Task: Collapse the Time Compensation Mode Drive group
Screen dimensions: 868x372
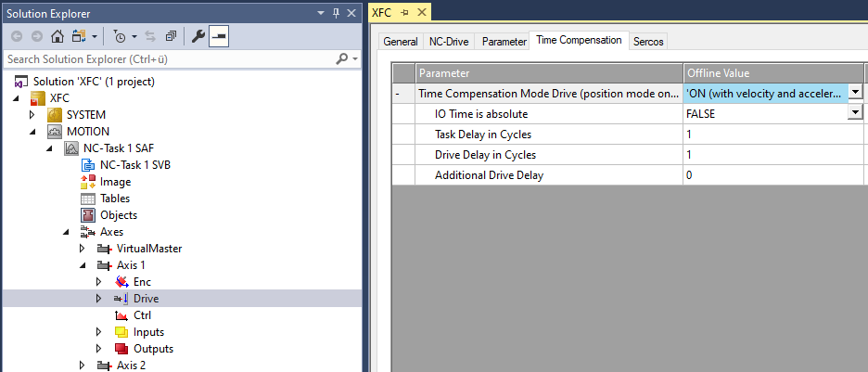Action: 398,94
